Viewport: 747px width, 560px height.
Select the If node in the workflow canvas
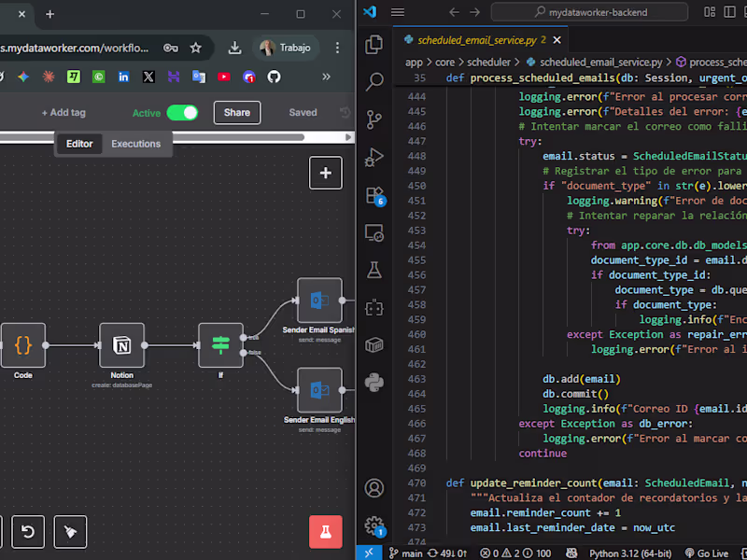tap(220, 346)
